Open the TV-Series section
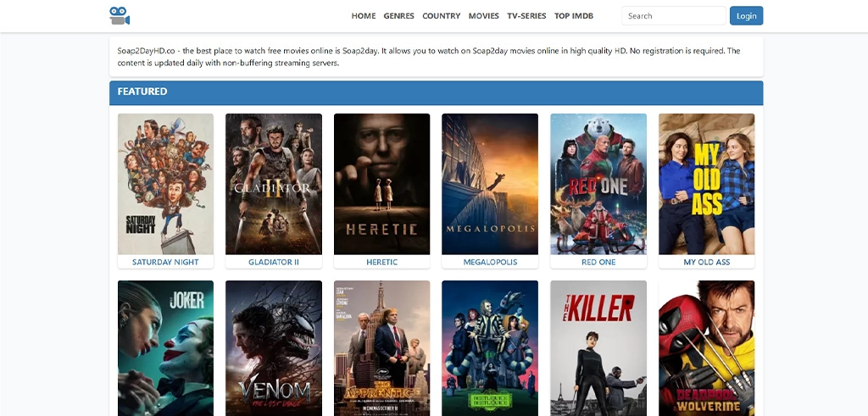The width and height of the screenshot is (868, 416). [526, 16]
